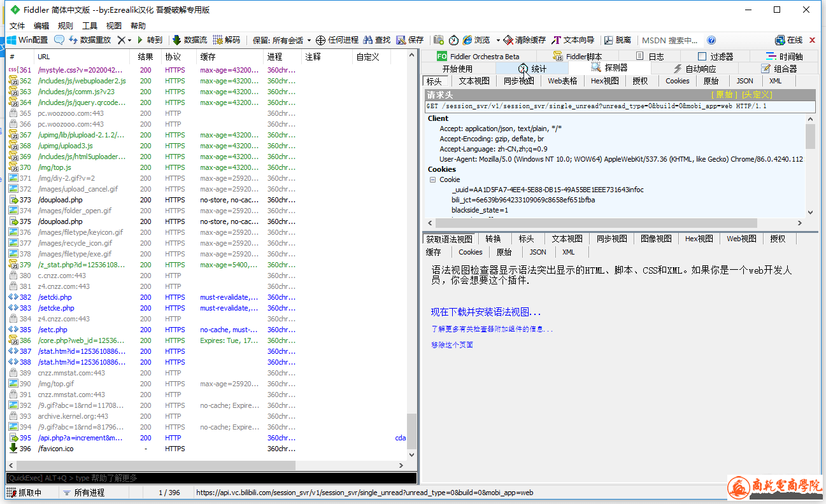The height and width of the screenshot is (504, 826).
Task: Click the 移除这个页面 link
Action: 452,345
